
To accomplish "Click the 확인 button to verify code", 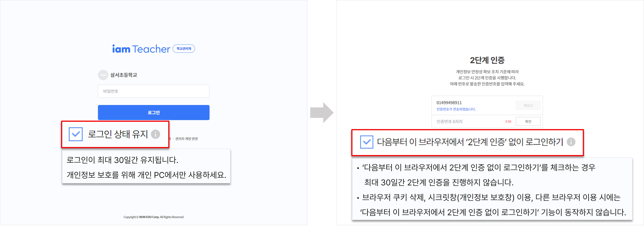I will pyautogui.click(x=528, y=122).
